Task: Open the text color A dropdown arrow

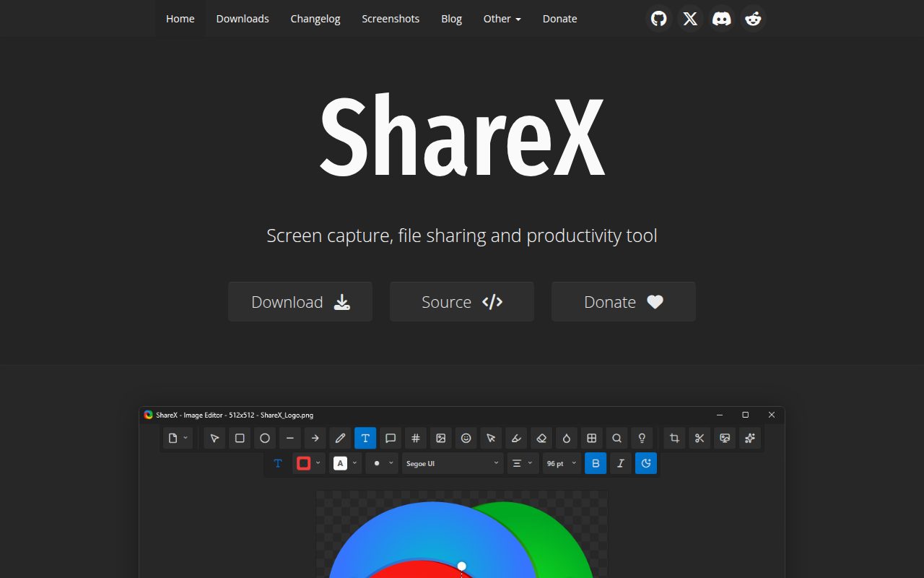Action: 354,463
